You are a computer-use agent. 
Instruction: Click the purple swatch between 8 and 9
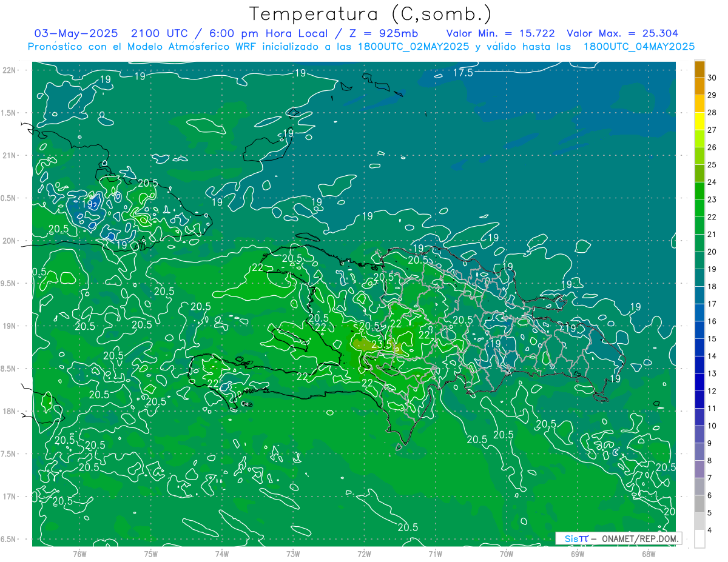point(700,452)
